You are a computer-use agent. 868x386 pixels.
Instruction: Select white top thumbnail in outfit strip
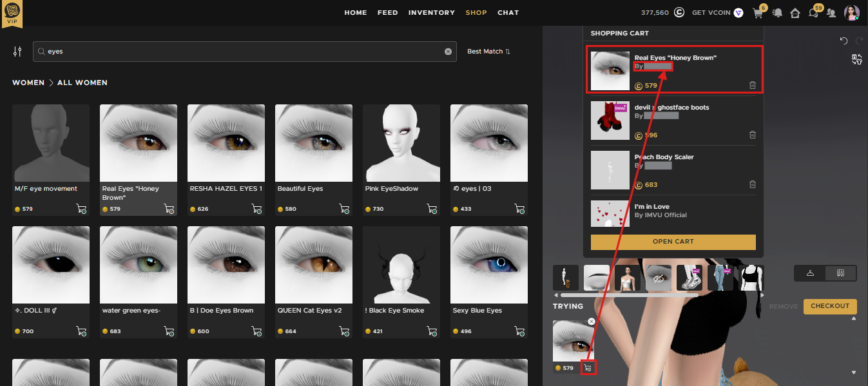point(628,278)
